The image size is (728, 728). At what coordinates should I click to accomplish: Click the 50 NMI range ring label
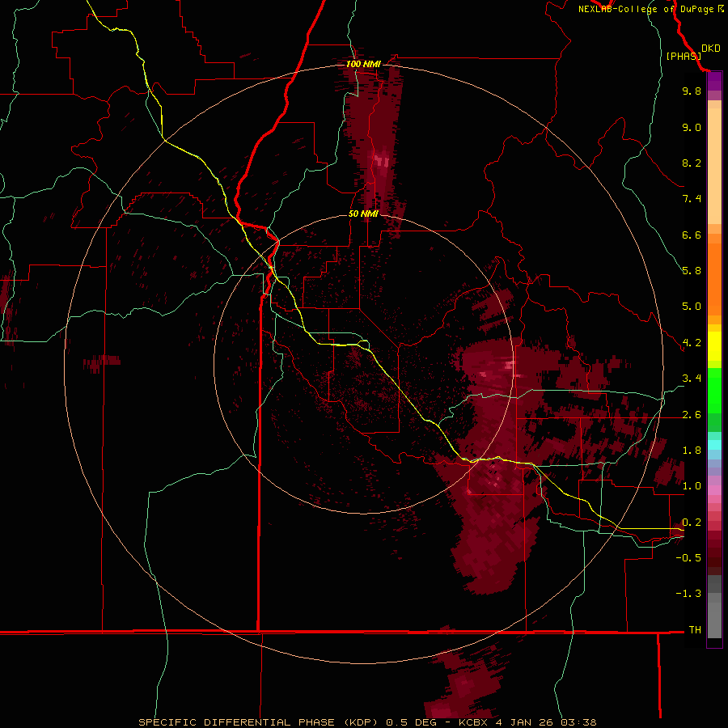[x=363, y=214]
